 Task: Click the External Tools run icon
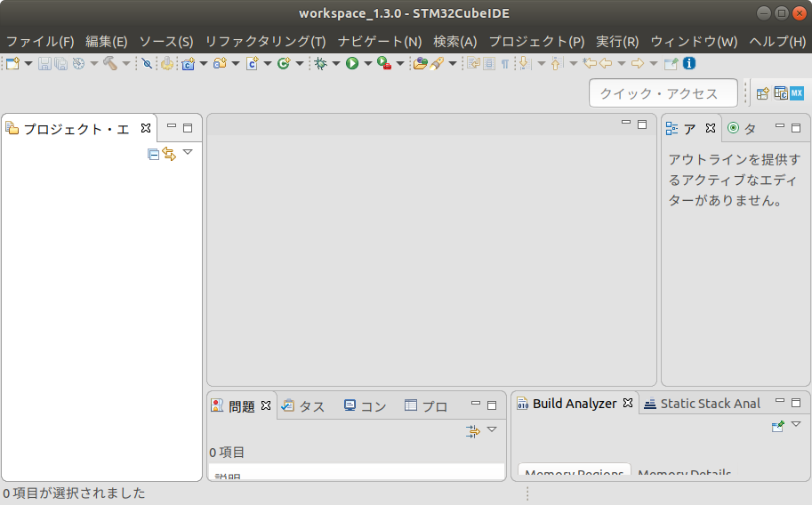coord(384,64)
